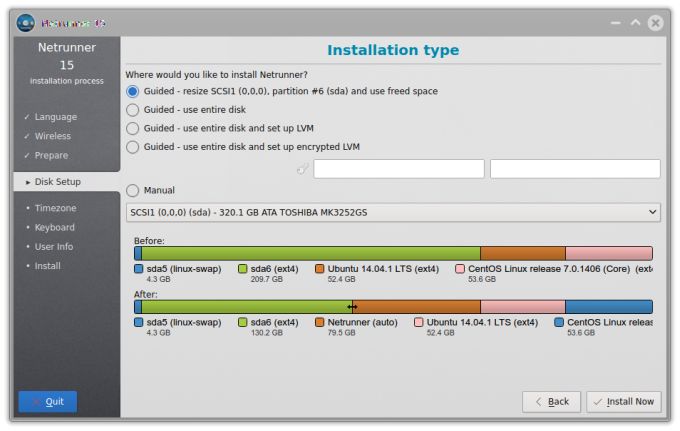Open the SCSI1 TOSHIBA disk dropdown
This screenshot has height=431, width=680.
[393, 212]
